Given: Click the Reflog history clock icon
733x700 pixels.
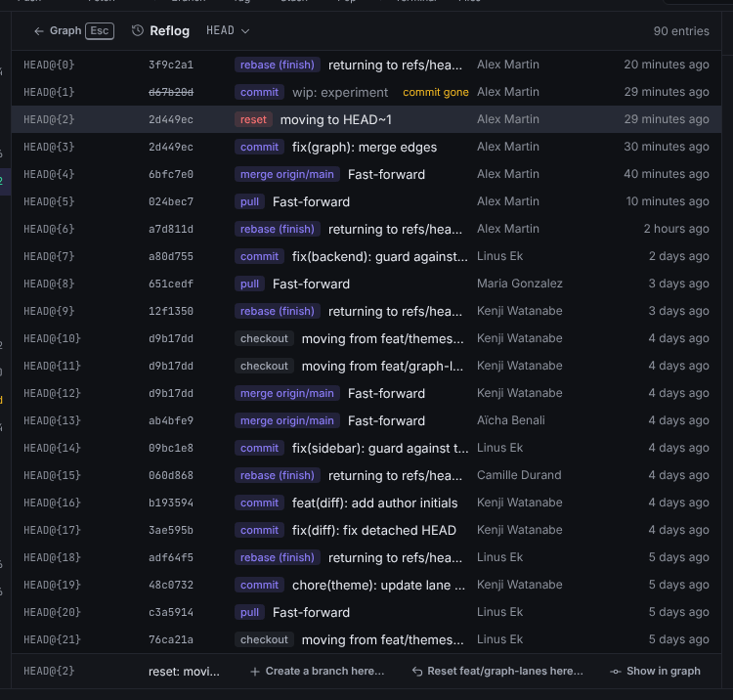Looking at the screenshot, I should (138, 31).
